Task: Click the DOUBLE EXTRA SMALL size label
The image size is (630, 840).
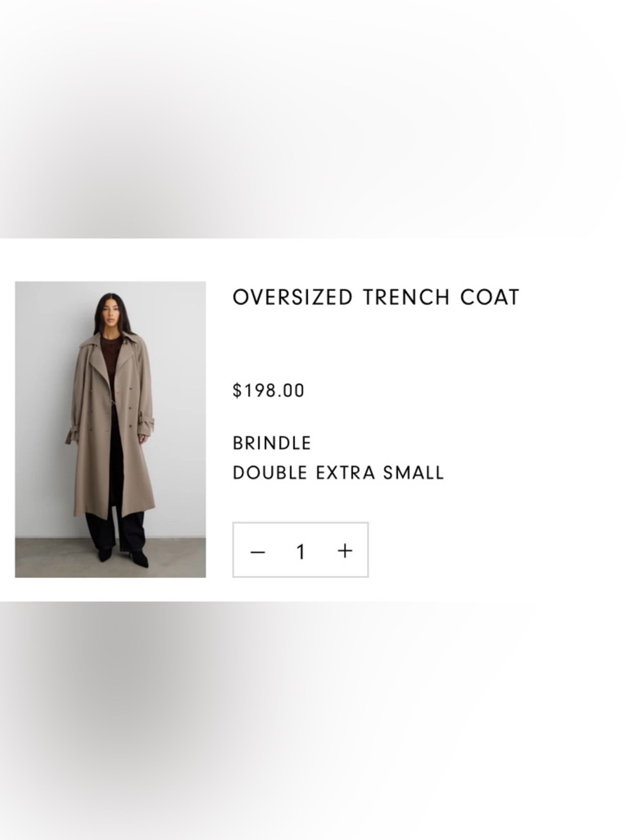Action: tap(338, 472)
